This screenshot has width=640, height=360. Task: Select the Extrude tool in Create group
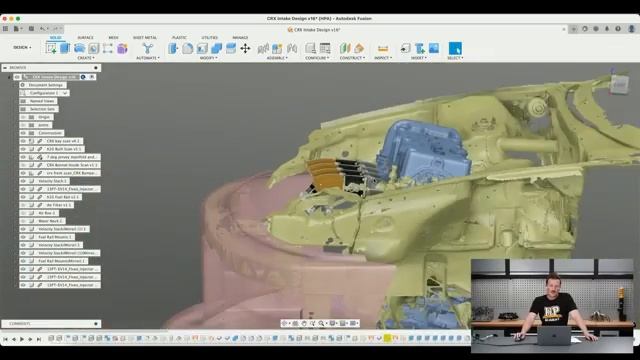coord(65,49)
